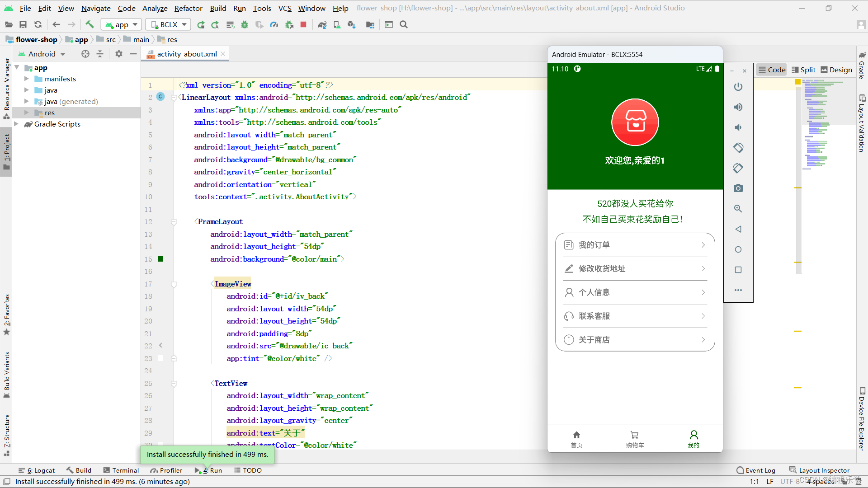Open emulator extended controls (three dots)

coord(738,290)
